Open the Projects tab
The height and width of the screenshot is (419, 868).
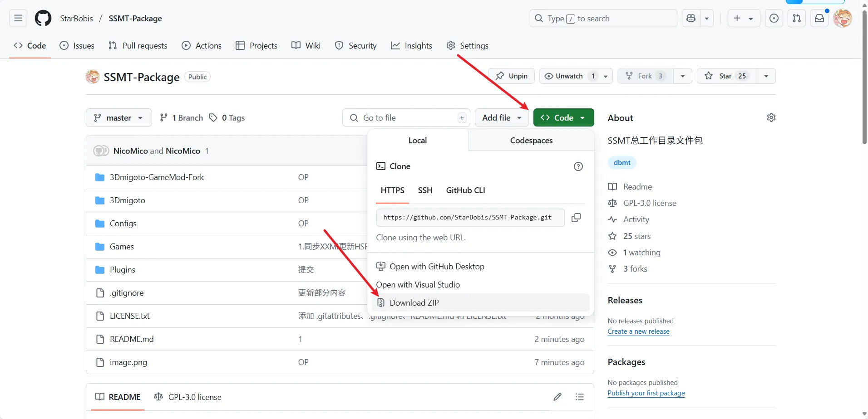pos(256,45)
